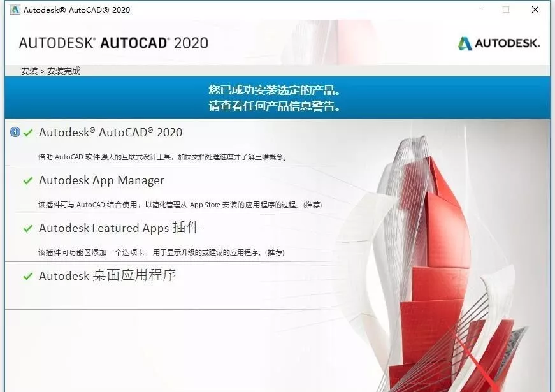Click the blue info icon beside AutoCAD 2020
Viewport: 555px width, 392px height.
(15, 132)
